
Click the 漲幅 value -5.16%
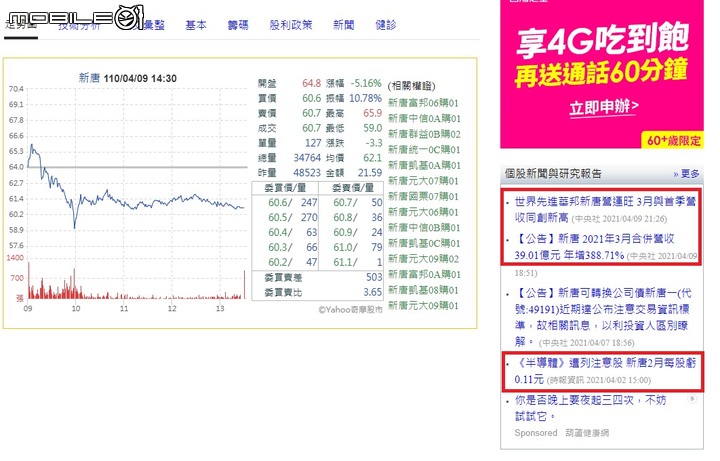(x=366, y=84)
